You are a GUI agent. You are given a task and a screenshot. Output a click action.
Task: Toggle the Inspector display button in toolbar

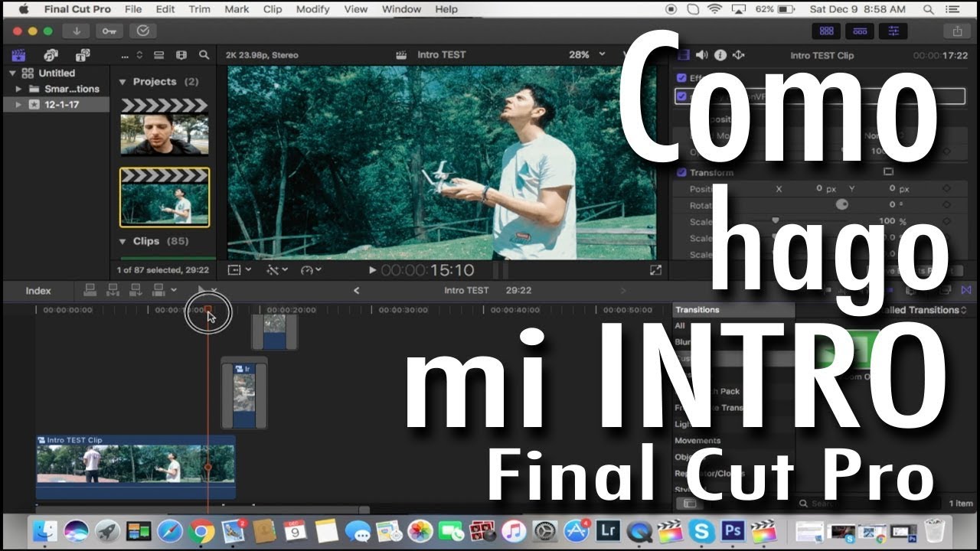pos(893,31)
